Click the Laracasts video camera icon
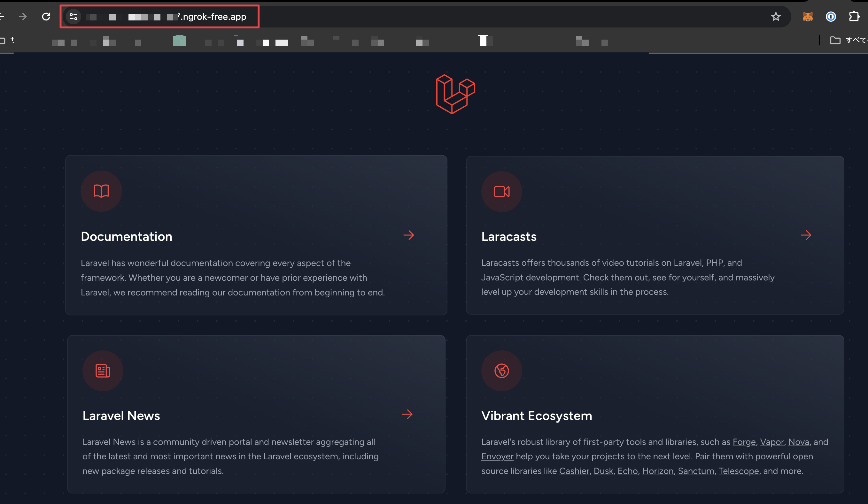Image resolution: width=868 pixels, height=504 pixels. pos(501,191)
